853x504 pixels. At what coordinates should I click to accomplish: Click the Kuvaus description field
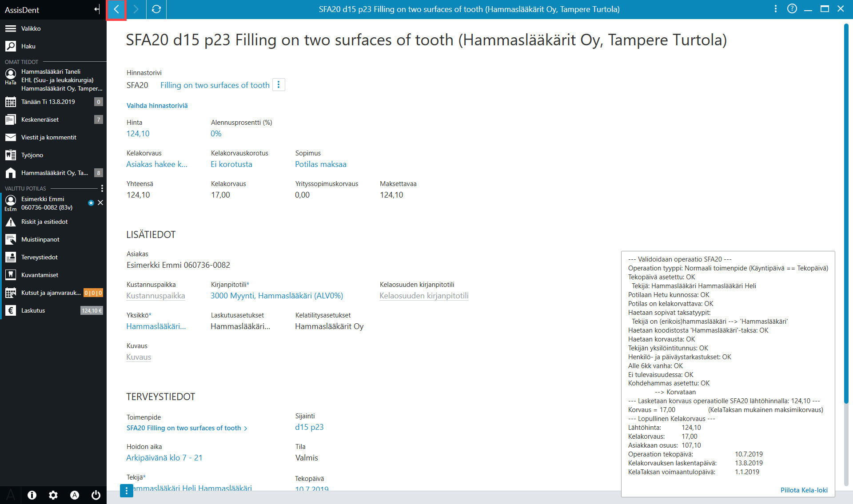pos(139,357)
